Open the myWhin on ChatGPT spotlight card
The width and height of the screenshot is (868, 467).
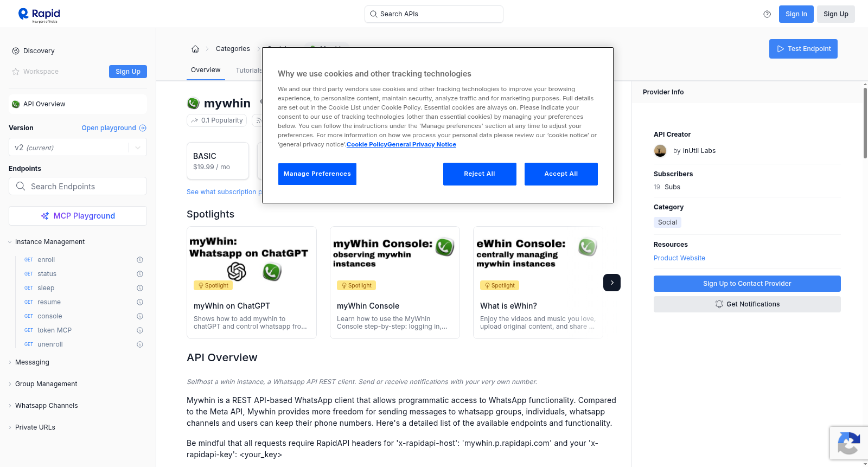[x=252, y=283]
